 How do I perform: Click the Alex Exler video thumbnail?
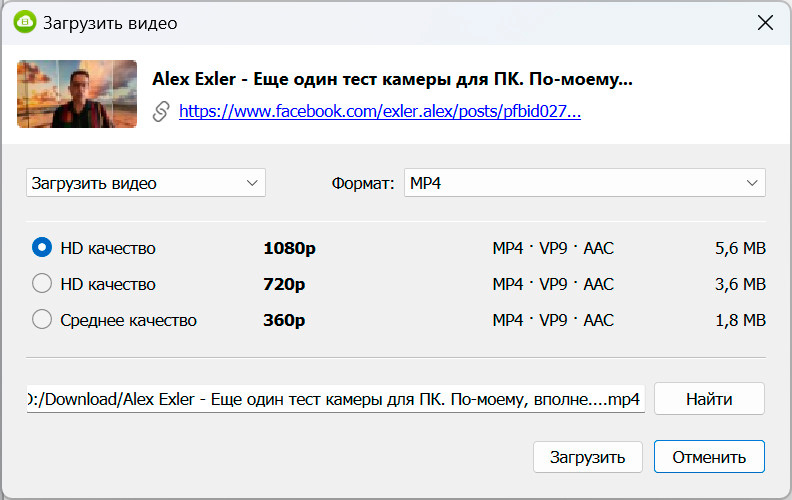[x=77, y=93]
